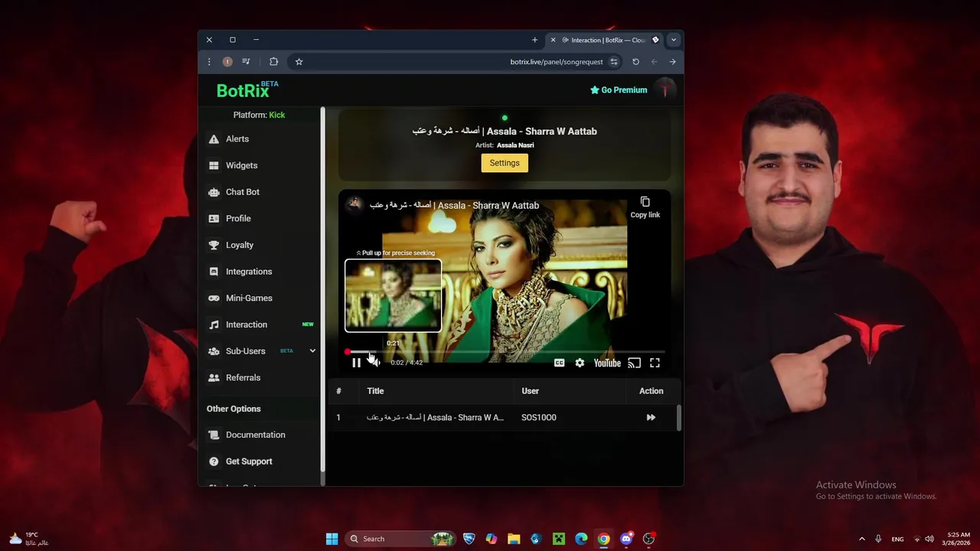
Task: Open a new browser tab
Action: pyautogui.click(x=534, y=40)
